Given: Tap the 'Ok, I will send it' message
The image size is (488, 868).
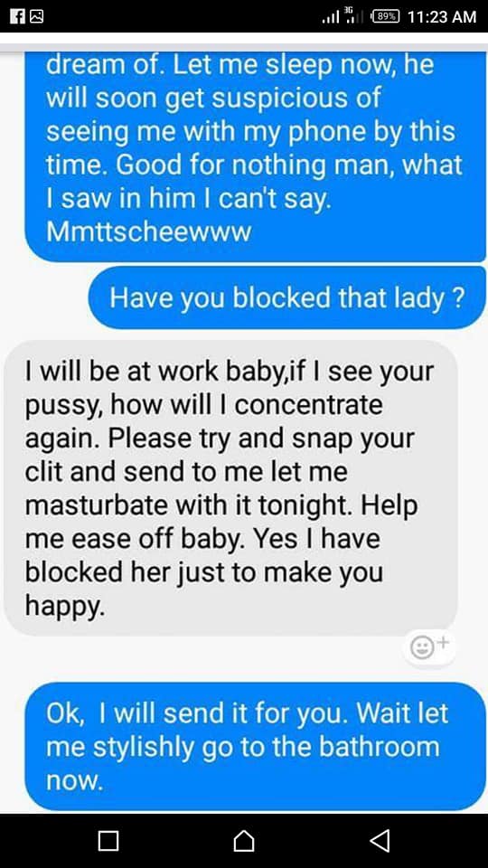Looking at the screenshot, I should 256,746.
